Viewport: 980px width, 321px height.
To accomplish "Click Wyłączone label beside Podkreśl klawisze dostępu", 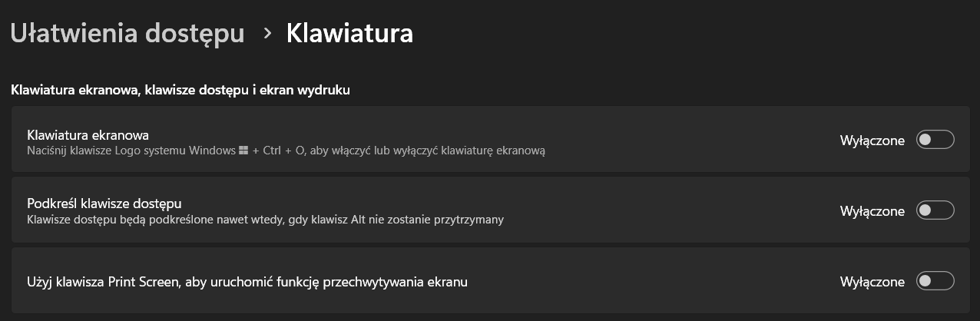I will (872, 211).
